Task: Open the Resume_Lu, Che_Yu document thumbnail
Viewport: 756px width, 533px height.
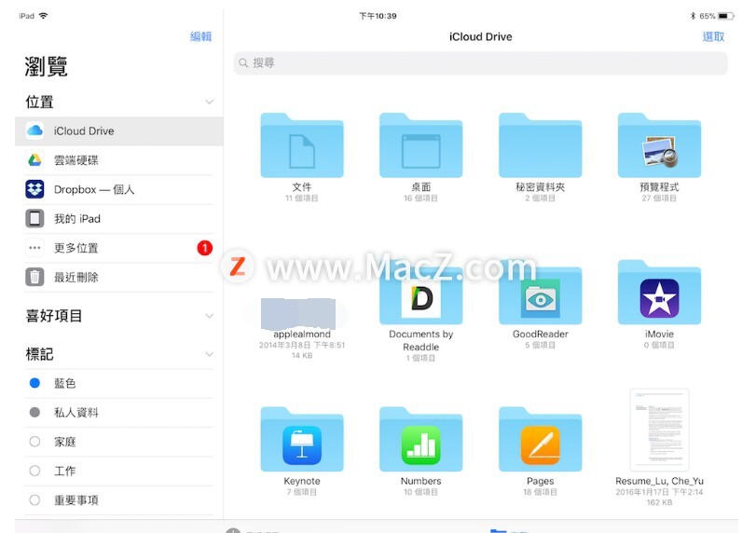Action: (x=659, y=430)
